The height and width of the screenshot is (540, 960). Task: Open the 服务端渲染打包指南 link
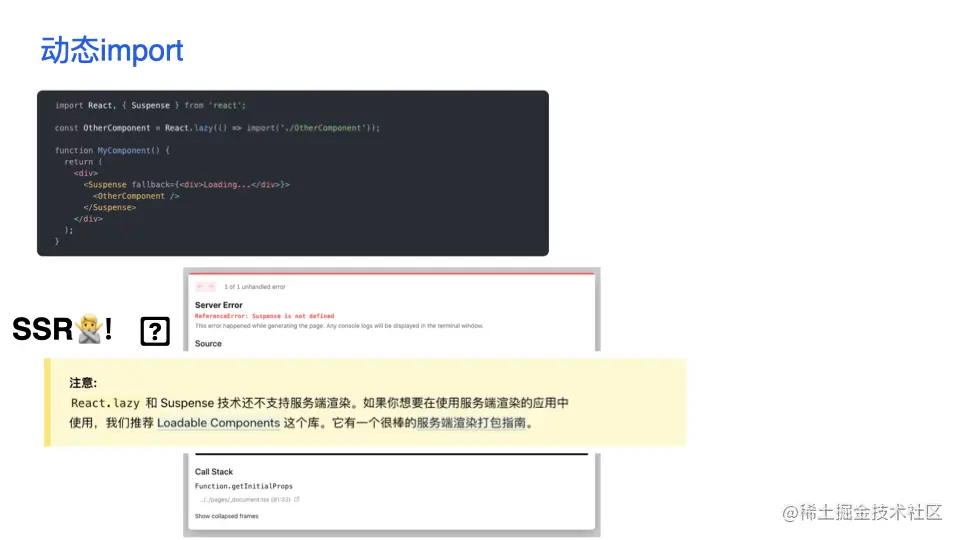point(471,422)
